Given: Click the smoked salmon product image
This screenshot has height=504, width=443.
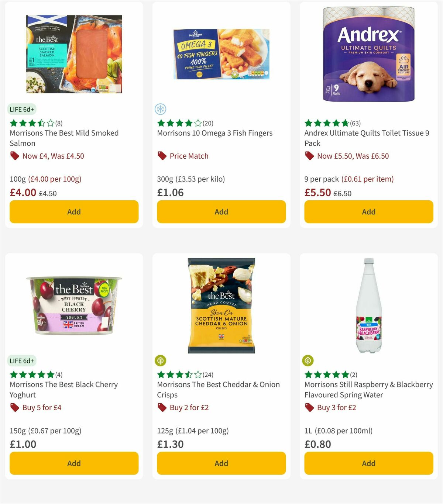Looking at the screenshot, I should pos(74,53).
